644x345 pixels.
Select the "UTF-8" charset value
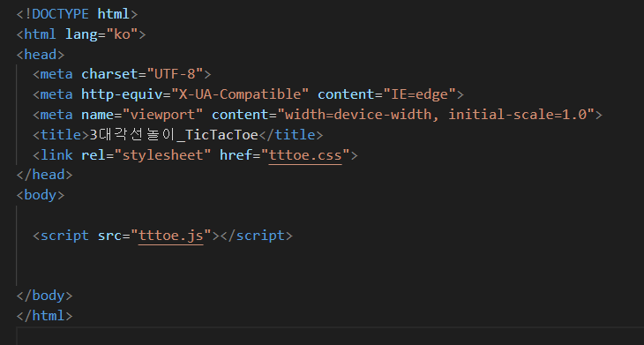(x=175, y=74)
